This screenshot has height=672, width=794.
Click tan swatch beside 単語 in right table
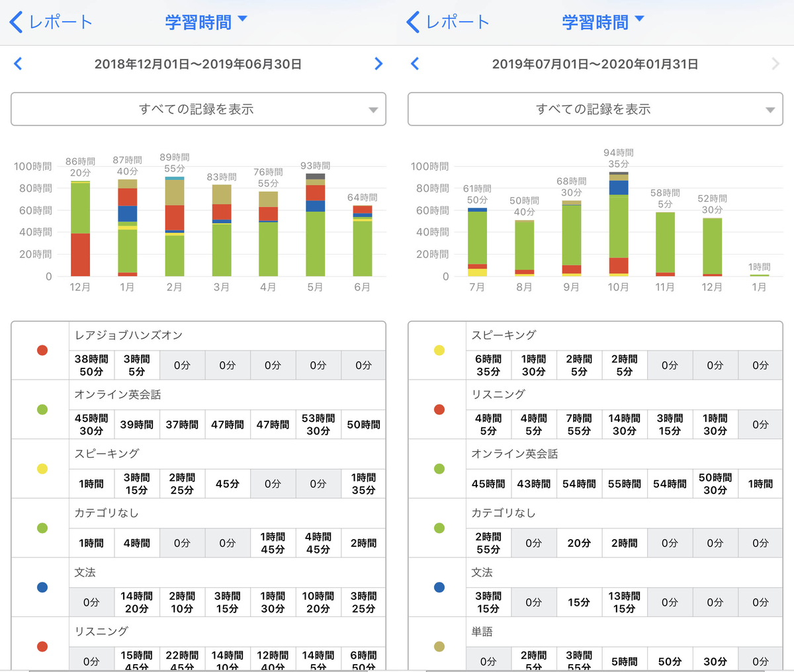[439, 647]
